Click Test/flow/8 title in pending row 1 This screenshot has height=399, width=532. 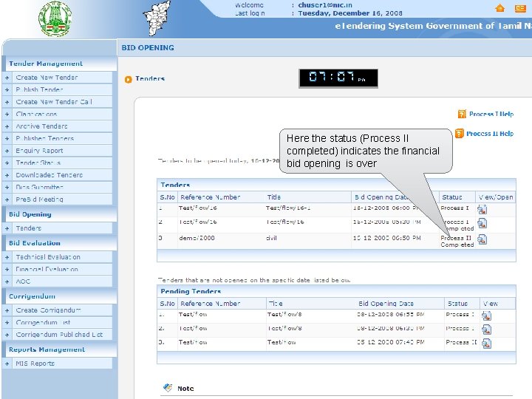point(284,315)
